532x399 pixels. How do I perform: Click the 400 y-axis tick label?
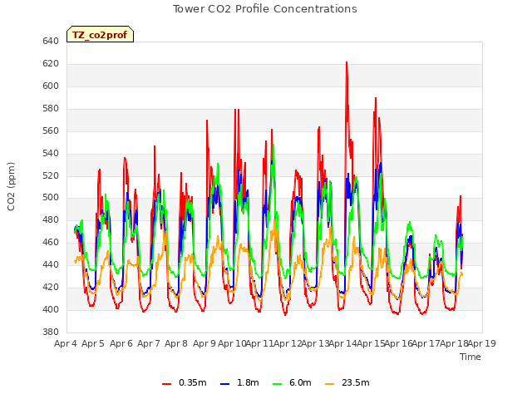[51, 309]
